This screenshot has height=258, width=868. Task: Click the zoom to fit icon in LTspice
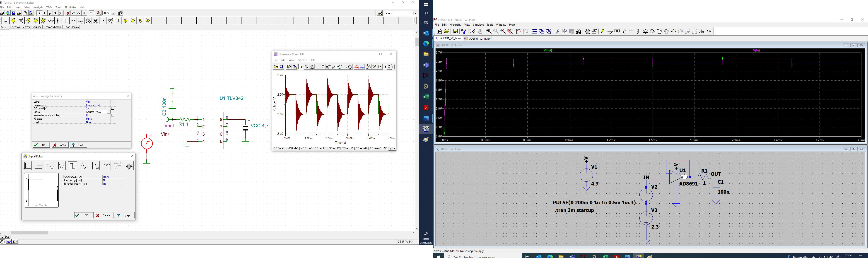[x=510, y=31]
